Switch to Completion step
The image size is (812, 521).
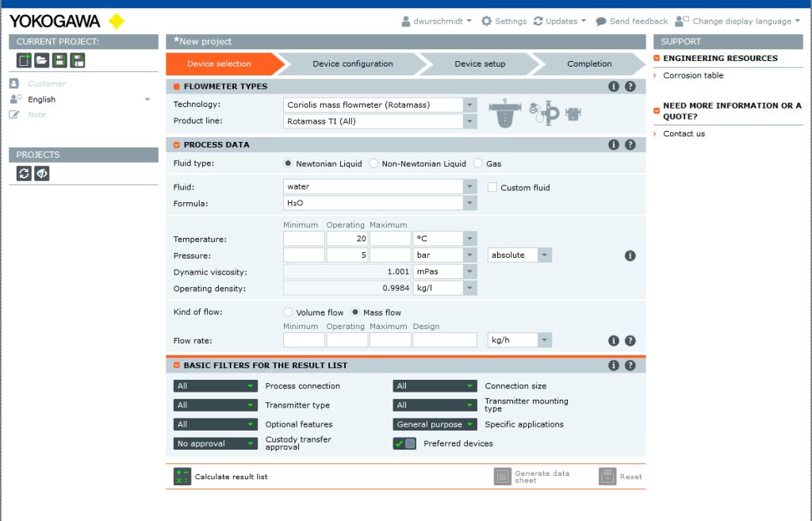point(589,63)
